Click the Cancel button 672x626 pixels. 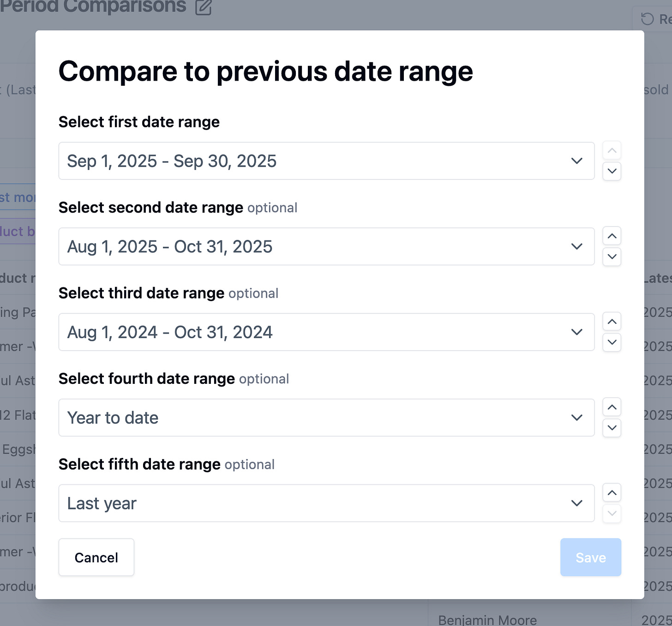(x=96, y=557)
